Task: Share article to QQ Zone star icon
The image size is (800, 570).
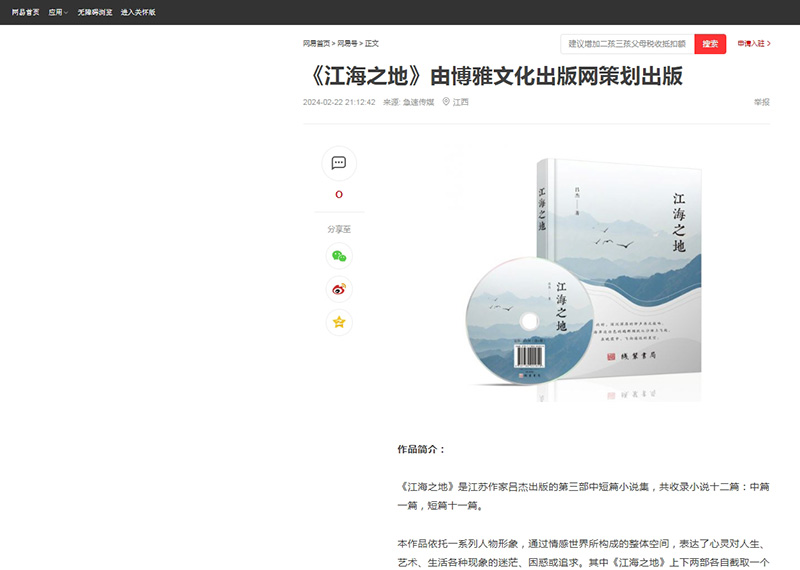Action: pos(339,322)
